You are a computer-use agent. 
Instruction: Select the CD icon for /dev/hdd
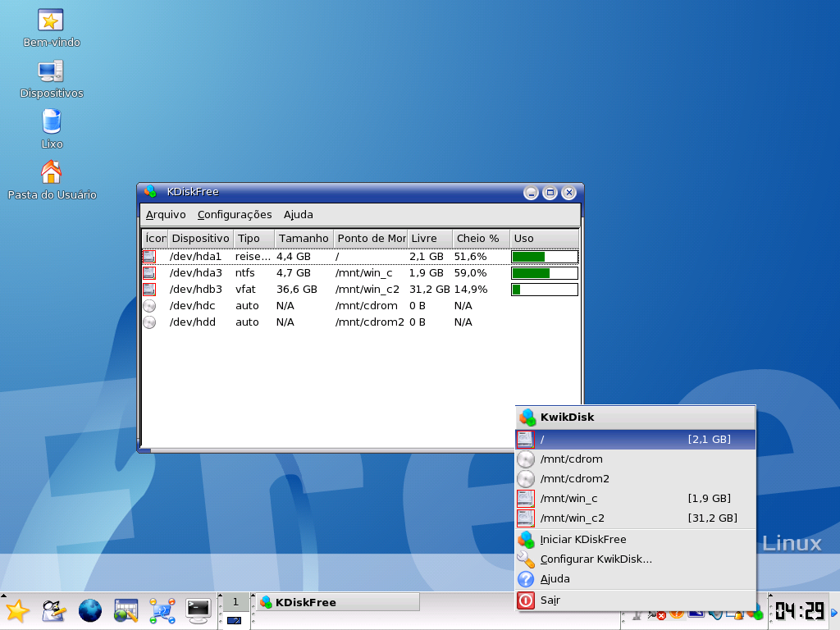[x=149, y=322]
